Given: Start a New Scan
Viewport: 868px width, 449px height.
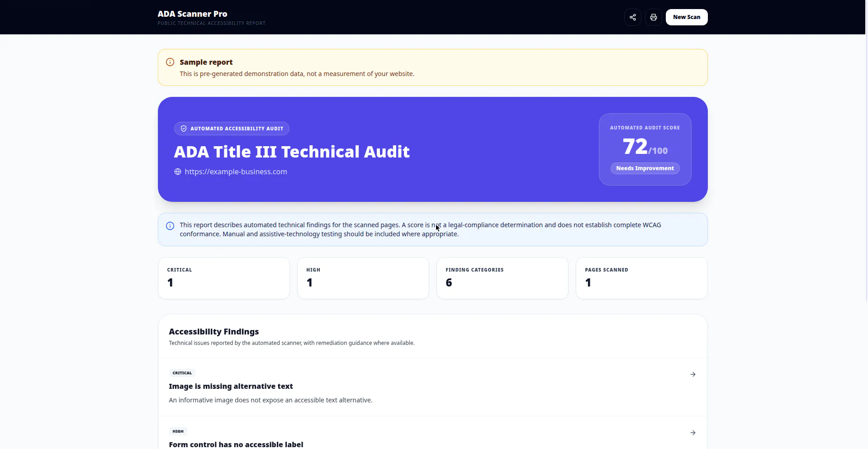Looking at the screenshot, I should 686,17.
